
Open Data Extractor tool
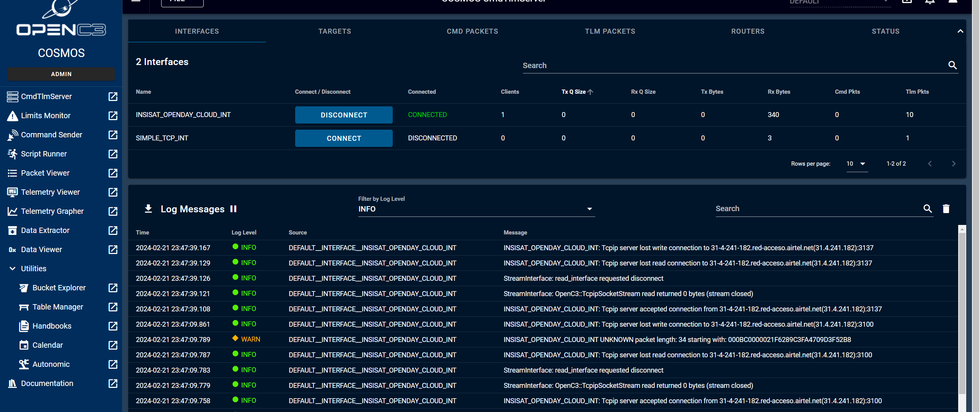pos(45,230)
